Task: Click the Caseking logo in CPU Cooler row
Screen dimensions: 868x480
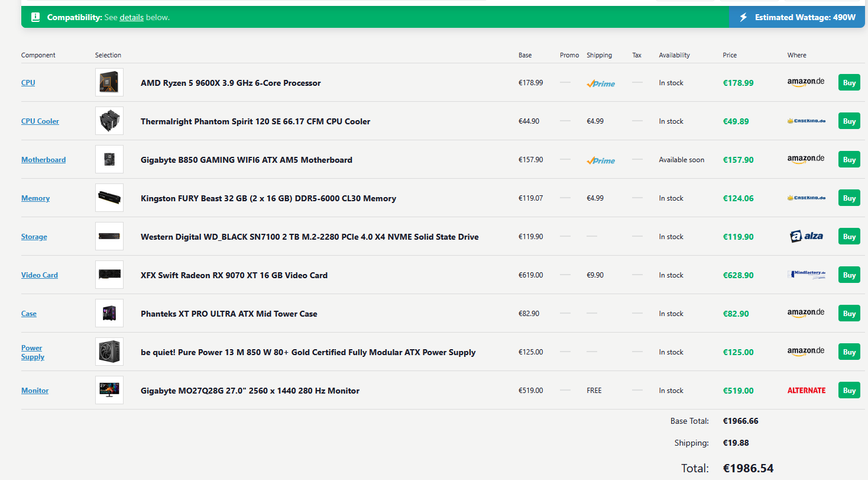Action: [806, 121]
